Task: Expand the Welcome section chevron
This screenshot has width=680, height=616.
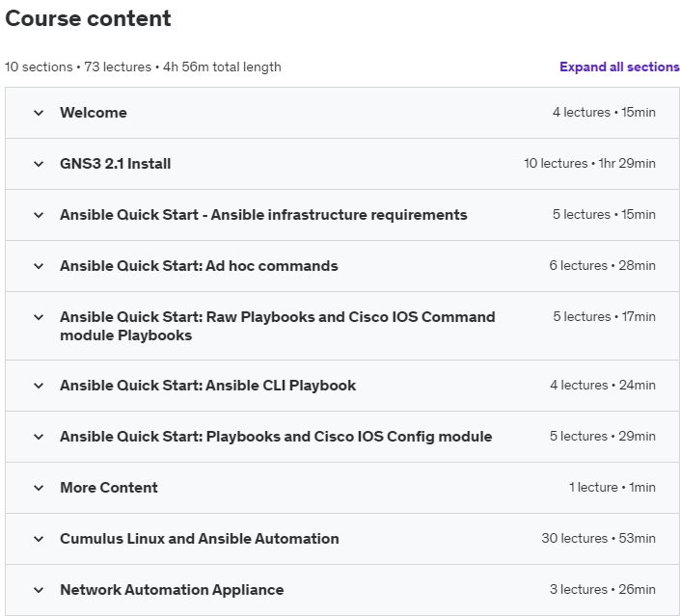Action: pyautogui.click(x=39, y=113)
